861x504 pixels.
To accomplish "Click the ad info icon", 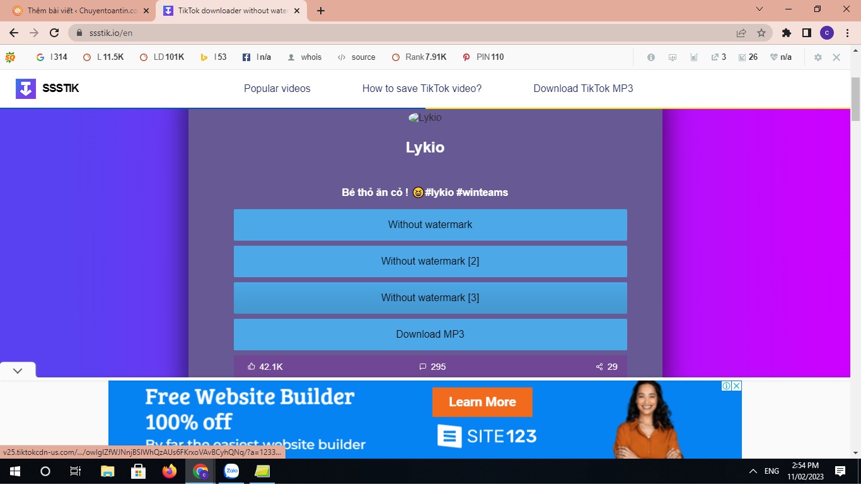I will click(x=727, y=386).
